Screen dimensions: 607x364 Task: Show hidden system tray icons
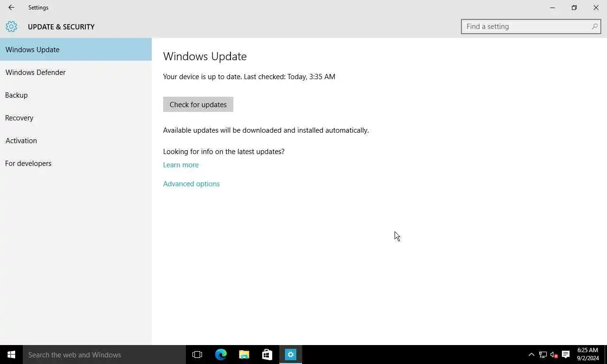tap(531, 355)
